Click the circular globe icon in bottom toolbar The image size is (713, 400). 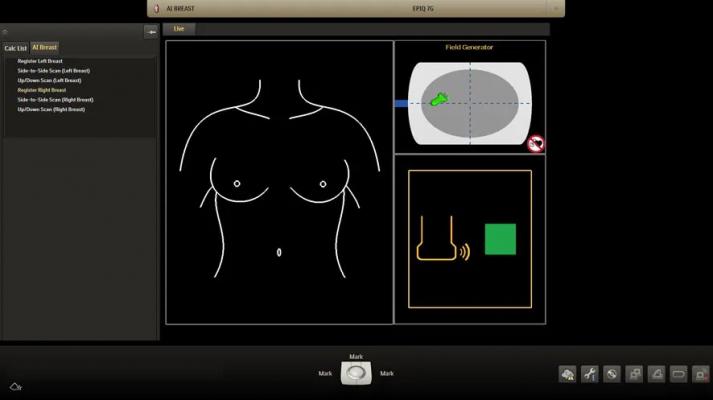click(612, 374)
